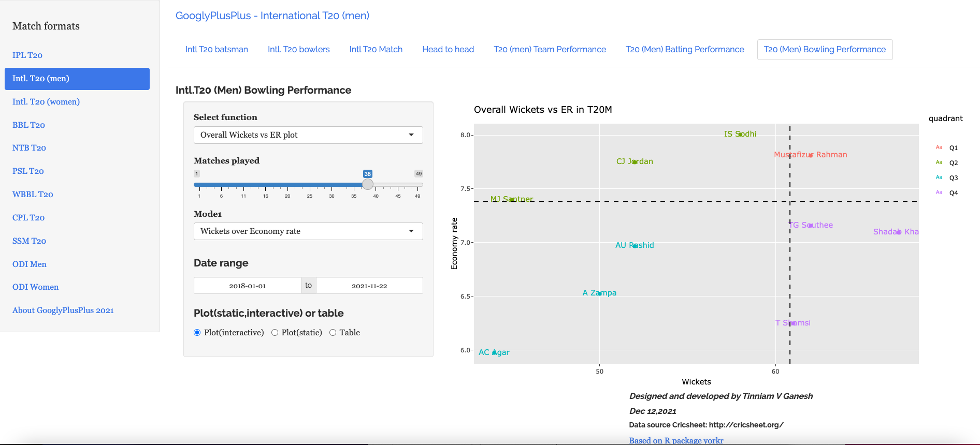
Task: Choose the Table radio option
Action: coord(333,333)
